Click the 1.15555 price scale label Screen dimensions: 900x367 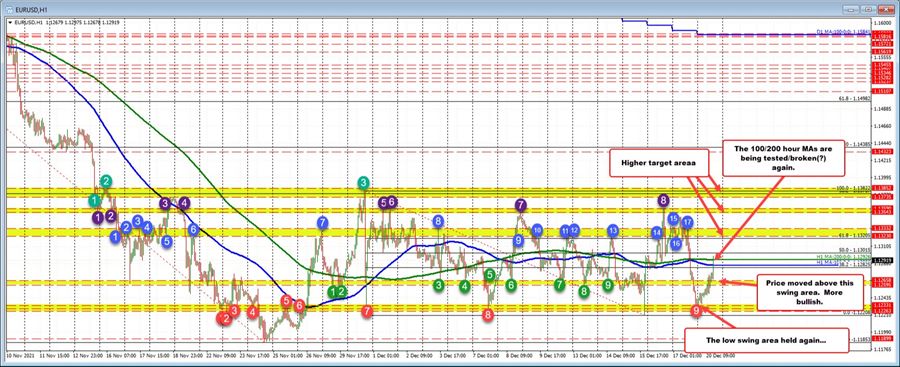(x=882, y=57)
